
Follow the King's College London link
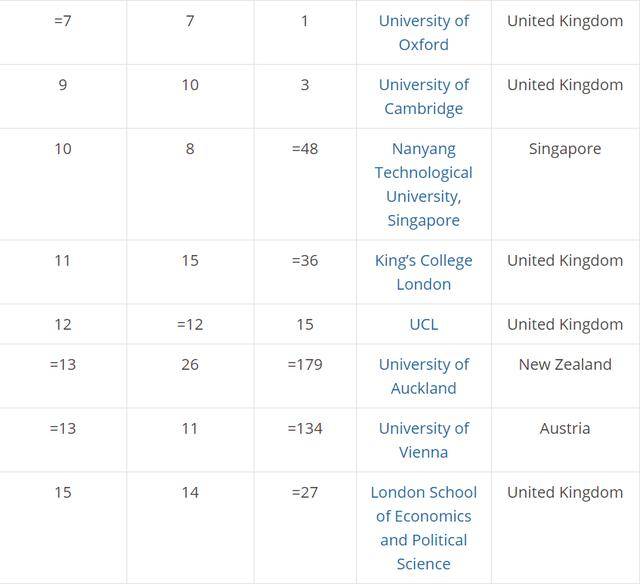[x=423, y=272]
